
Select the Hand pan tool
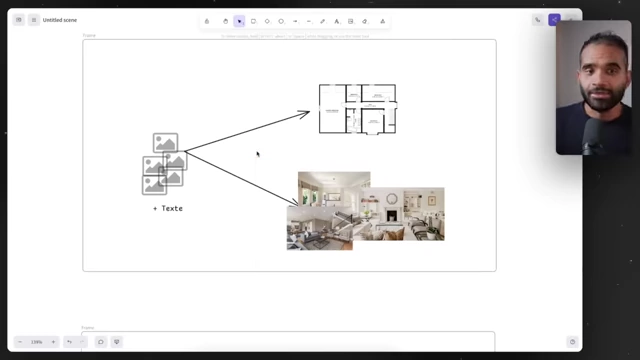(225, 21)
